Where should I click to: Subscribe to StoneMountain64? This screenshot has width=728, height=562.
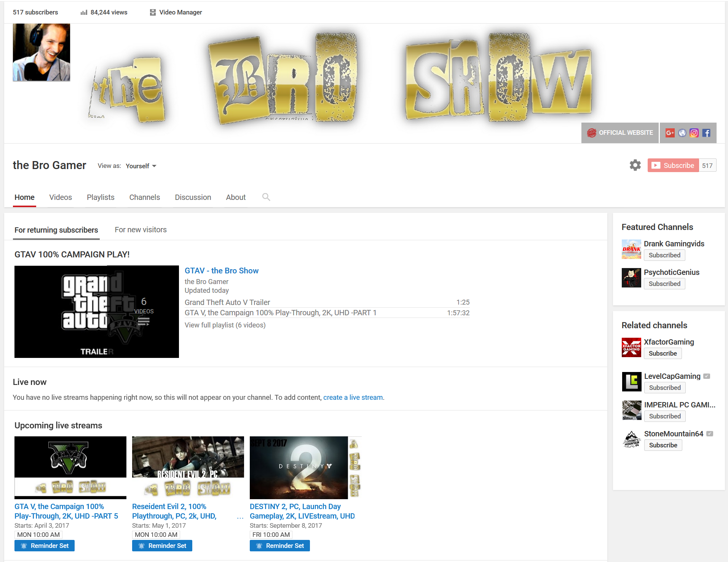[663, 445]
